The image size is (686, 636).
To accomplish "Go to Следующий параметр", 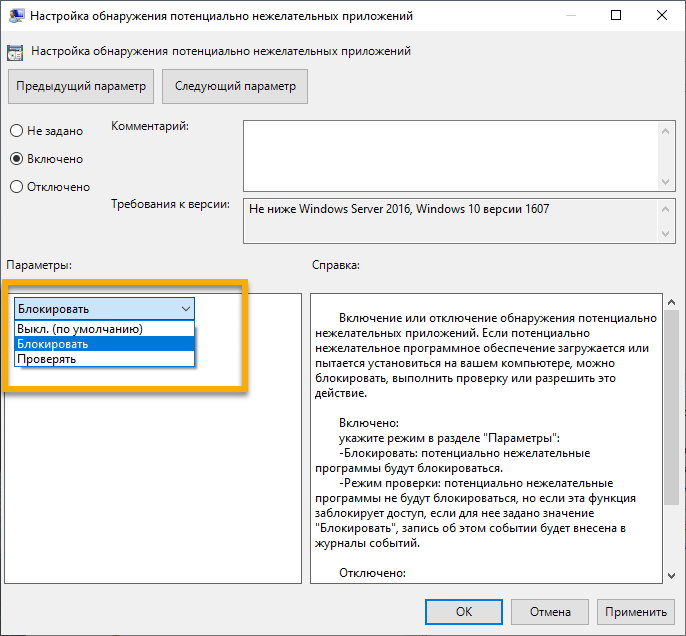I will (235, 86).
